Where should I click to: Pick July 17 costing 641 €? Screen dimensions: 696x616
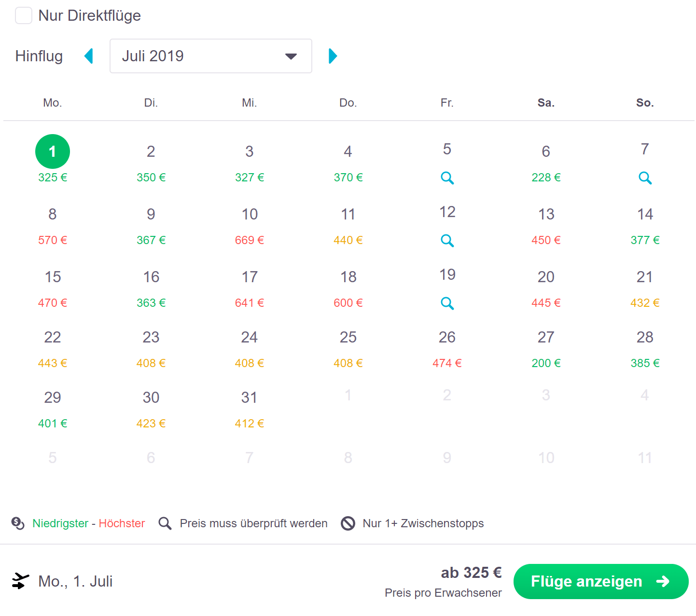pos(250,288)
